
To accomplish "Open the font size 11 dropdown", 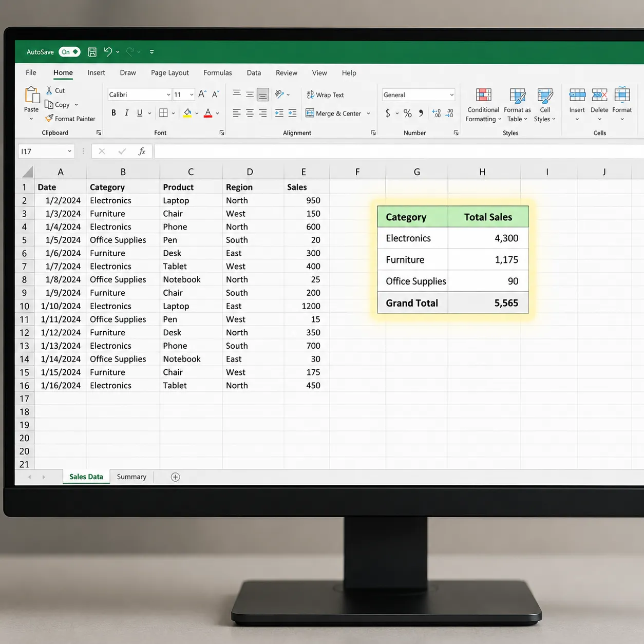I will tap(192, 94).
